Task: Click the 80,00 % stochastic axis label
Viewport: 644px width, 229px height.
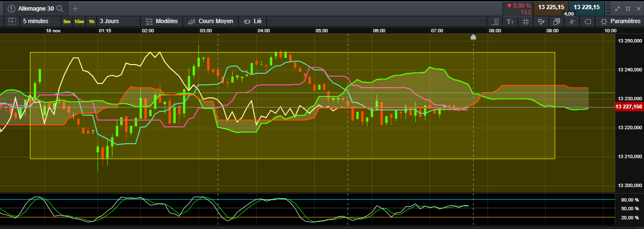Action: [630, 200]
